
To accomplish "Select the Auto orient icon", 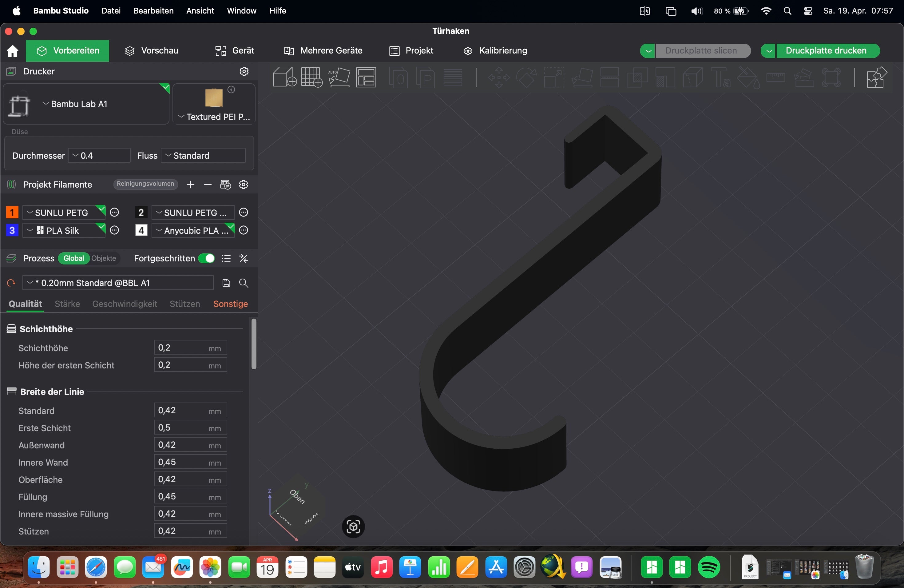I will pos(339,77).
